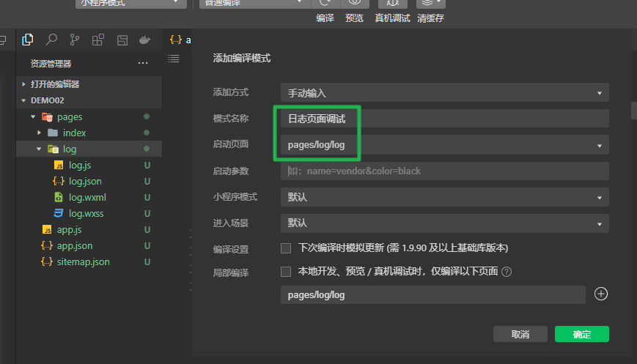The image size is (637, 364).
Task: Open the Explorer files icon in sidebar
Action: 28,40
